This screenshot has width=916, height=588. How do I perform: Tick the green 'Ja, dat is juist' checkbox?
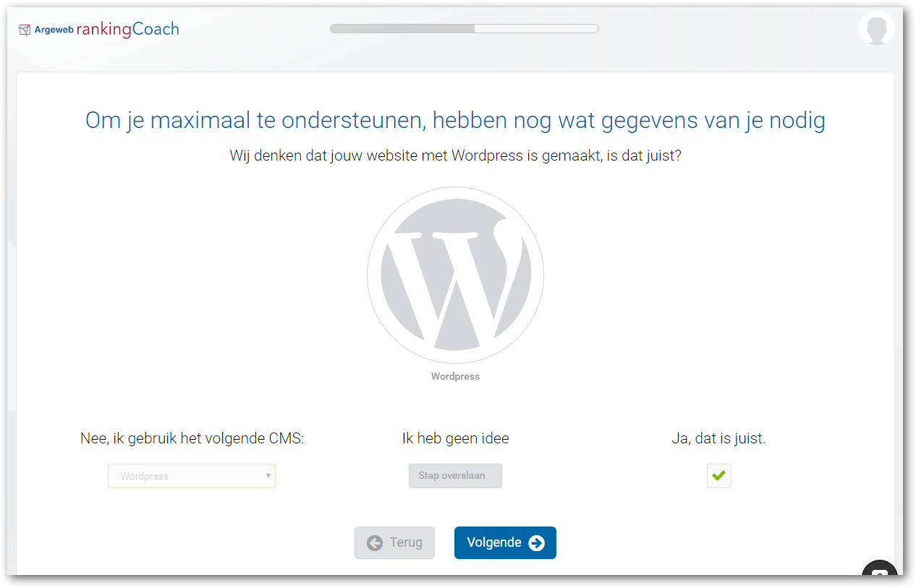point(718,476)
